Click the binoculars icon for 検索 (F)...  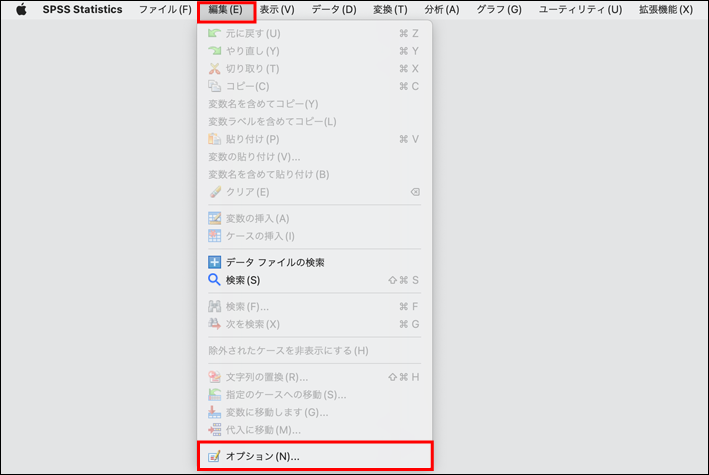214,306
